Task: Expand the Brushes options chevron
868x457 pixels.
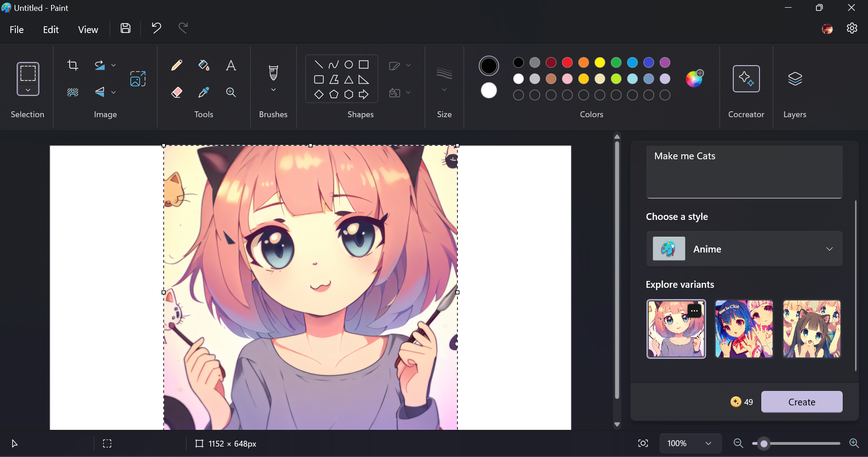Action: [274, 90]
